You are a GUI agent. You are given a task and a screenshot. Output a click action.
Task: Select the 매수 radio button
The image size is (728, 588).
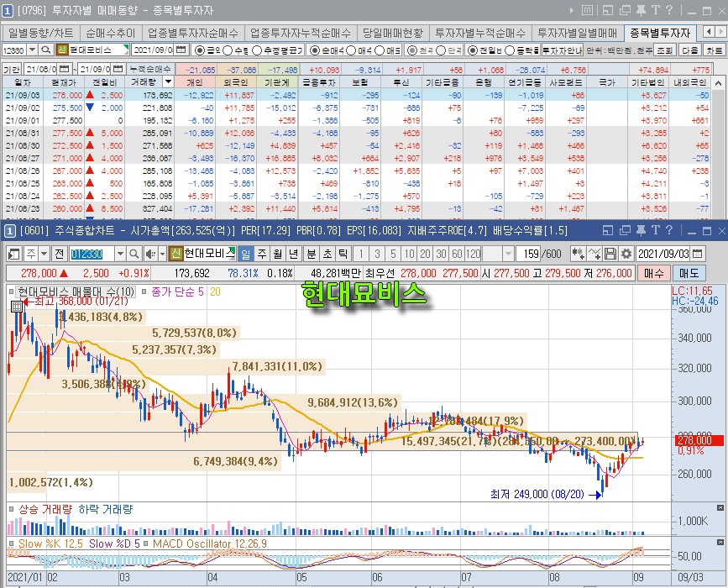point(352,50)
